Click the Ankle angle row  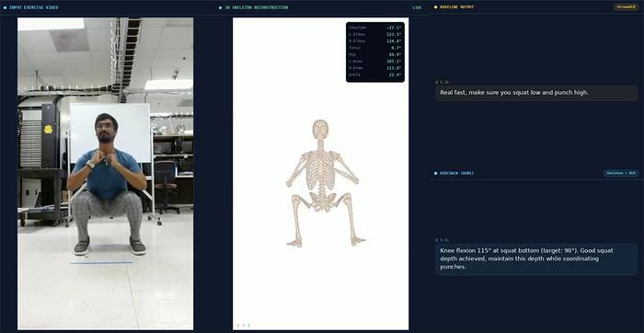pos(375,75)
